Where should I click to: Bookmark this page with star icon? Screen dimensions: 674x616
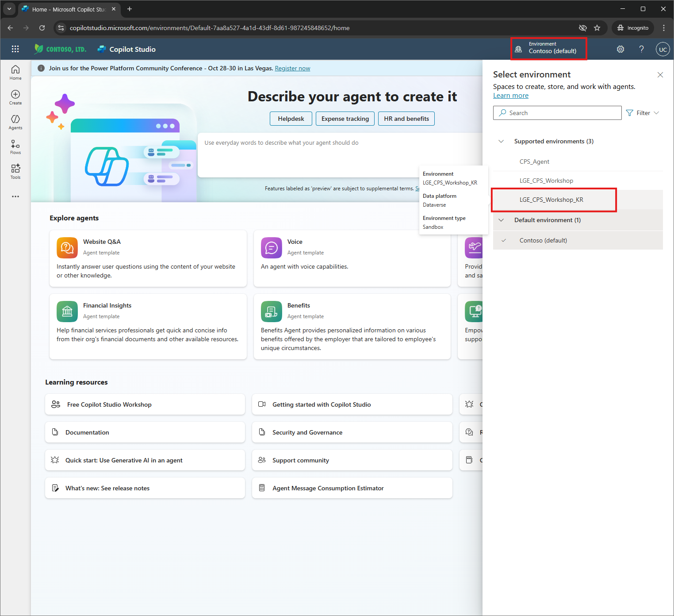(x=597, y=28)
